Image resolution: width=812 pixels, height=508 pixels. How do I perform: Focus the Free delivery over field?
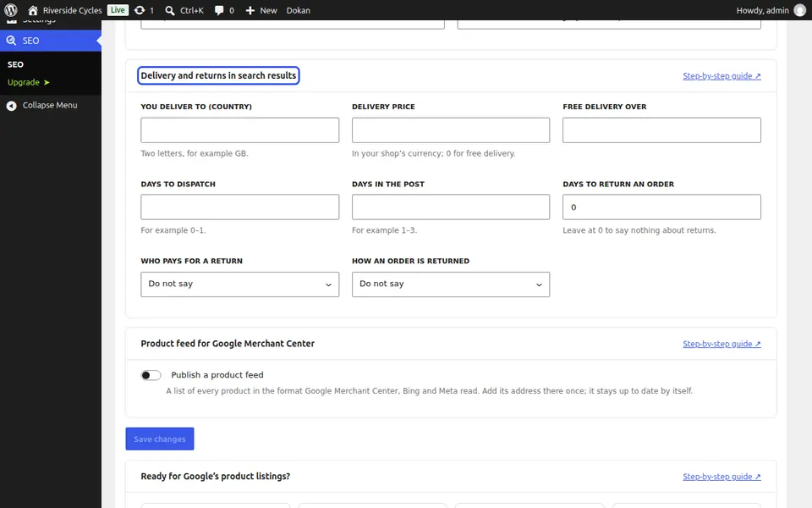[x=661, y=130]
